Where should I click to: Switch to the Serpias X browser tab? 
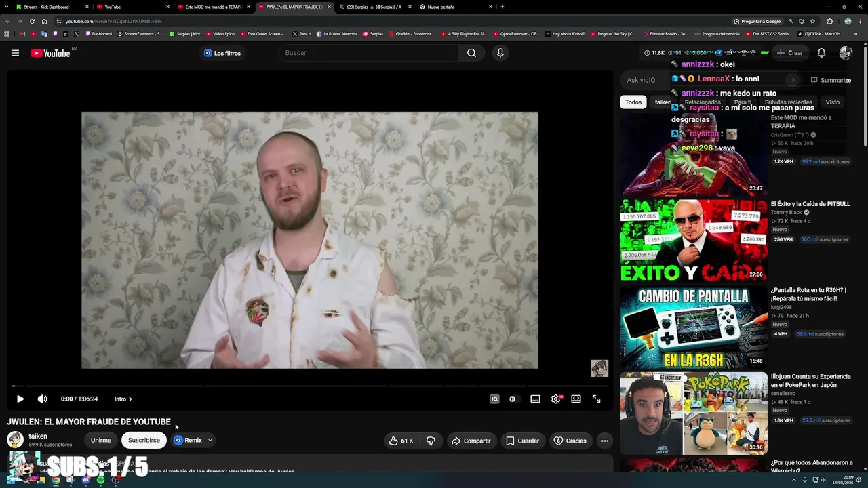click(x=374, y=7)
